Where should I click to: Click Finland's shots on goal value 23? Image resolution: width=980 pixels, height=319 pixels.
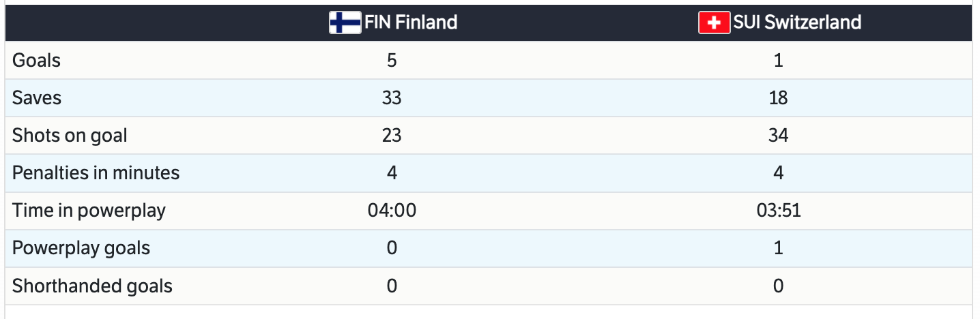[x=392, y=136]
